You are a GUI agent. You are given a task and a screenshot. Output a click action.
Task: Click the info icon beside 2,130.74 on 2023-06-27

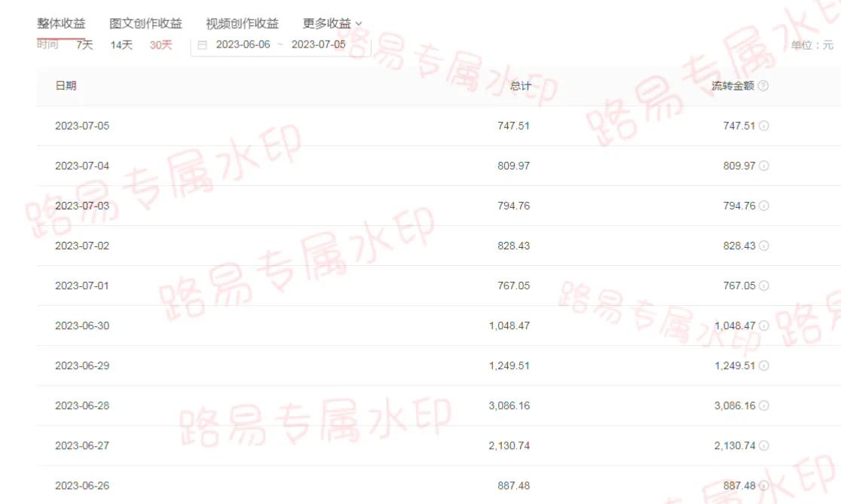(765, 445)
